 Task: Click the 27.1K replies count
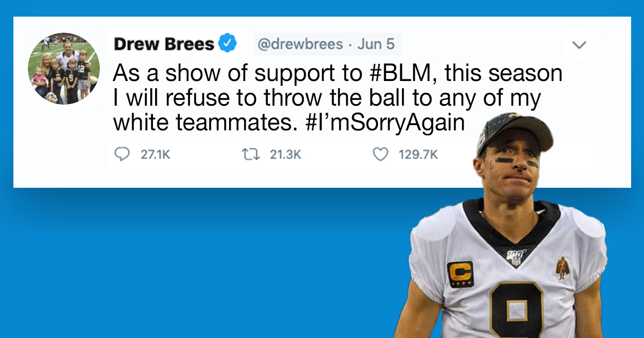tap(155, 155)
